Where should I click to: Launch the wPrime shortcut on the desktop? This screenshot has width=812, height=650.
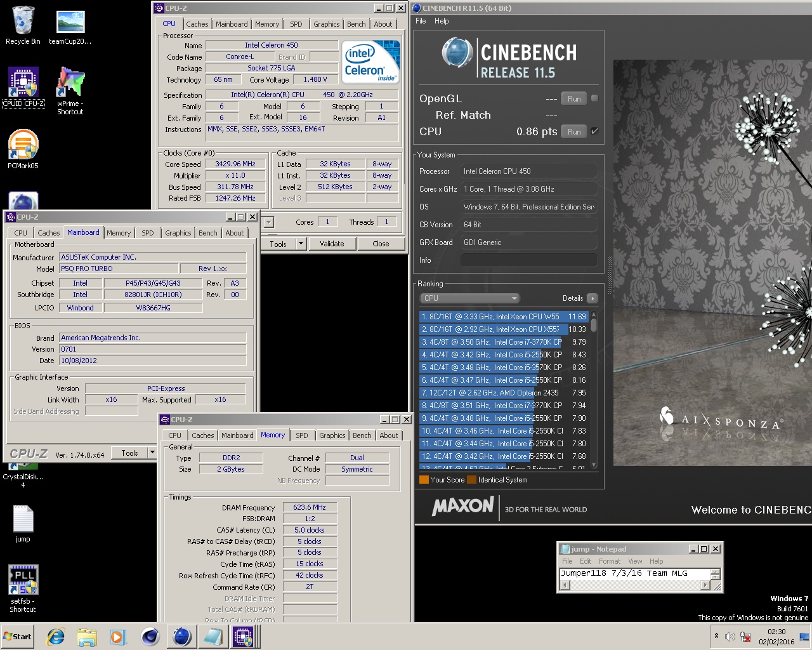coord(70,91)
